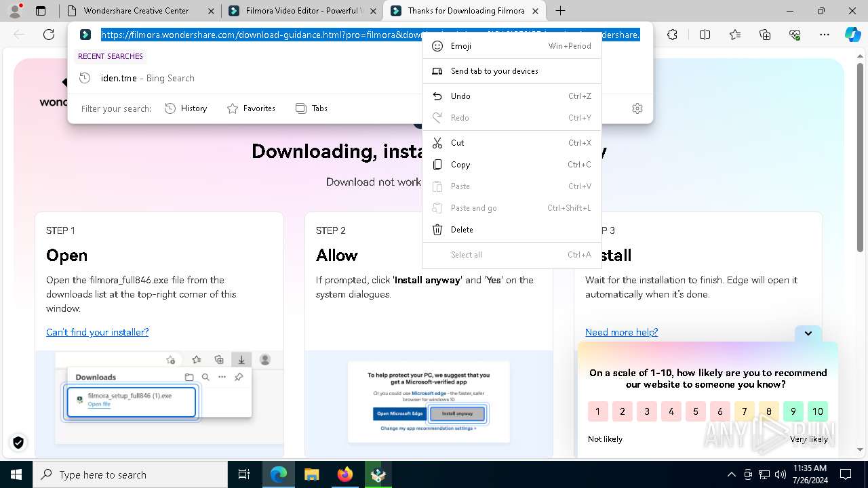Open Task View on the taskbar
Image resolution: width=868 pixels, height=488 pixels.
(x=244, y=474)
